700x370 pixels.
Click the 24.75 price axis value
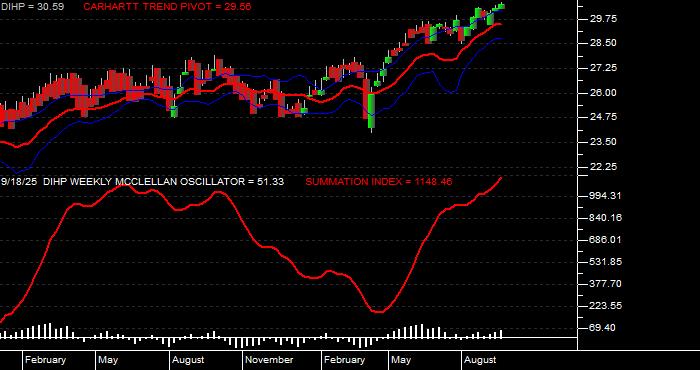pyautogui.click(x=605, y=117)
